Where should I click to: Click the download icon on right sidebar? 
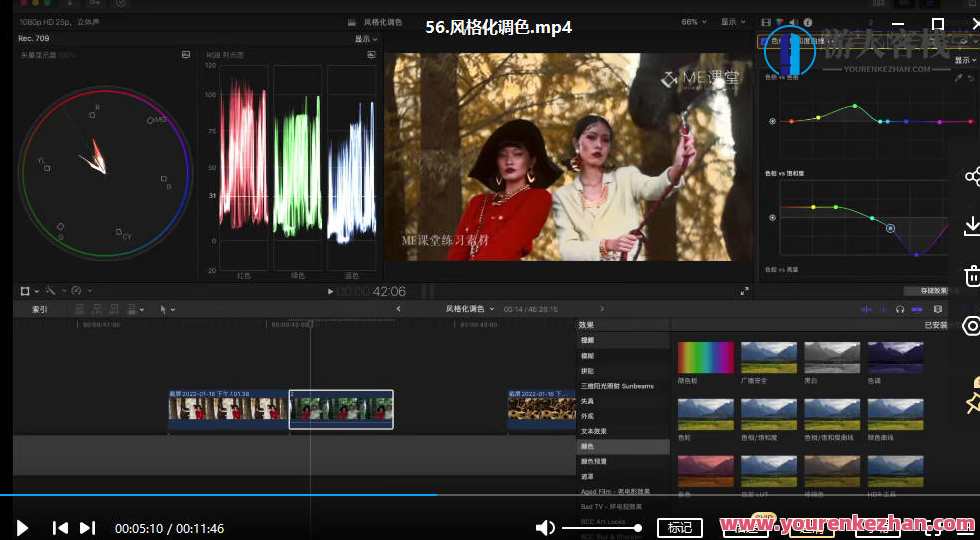coord(972,226)
